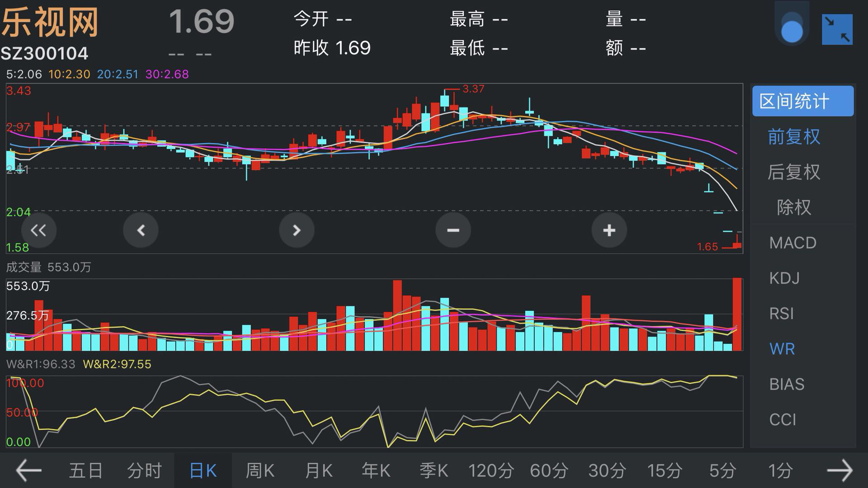Click the 成交量 553.0万 label

pyautogui.click(x=48, y=267)
